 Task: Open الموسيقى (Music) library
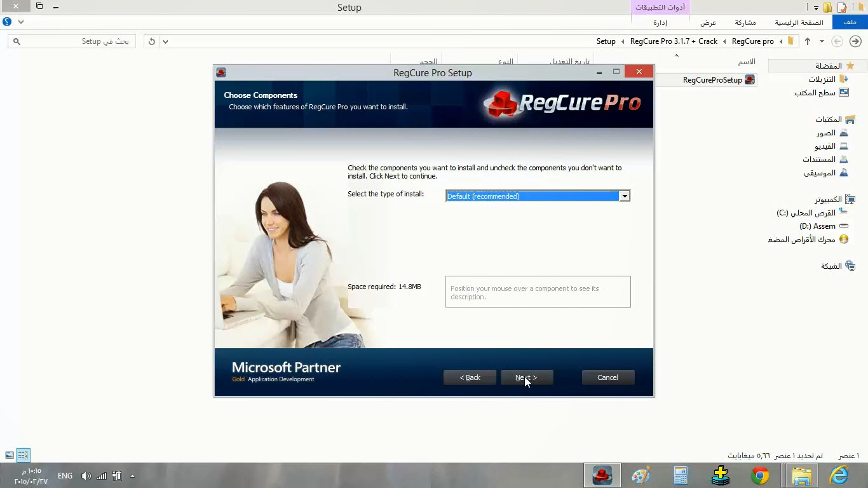click(826, 173)
